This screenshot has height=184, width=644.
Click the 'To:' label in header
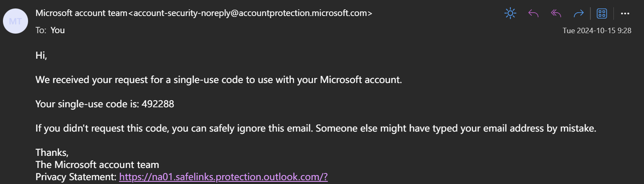[41, 30]
